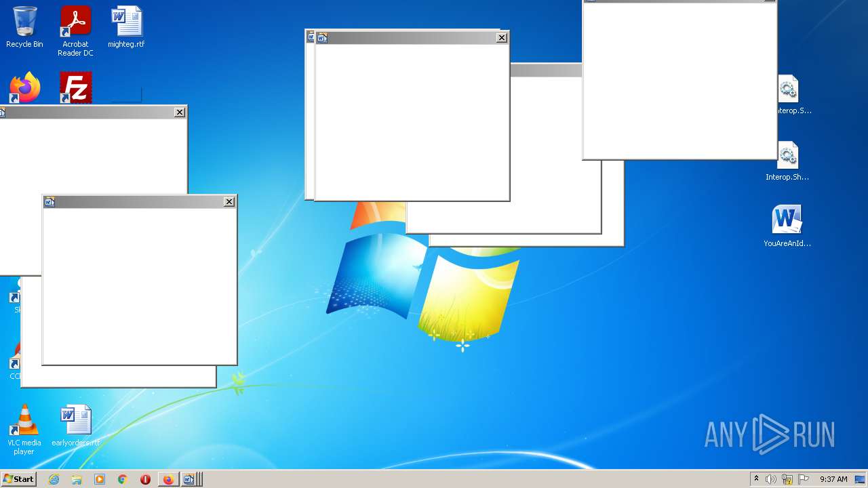Click the Show desktop button beside the clock
Image resolution: width=868 pixels, height=488 pixels.
click(860, 479)
